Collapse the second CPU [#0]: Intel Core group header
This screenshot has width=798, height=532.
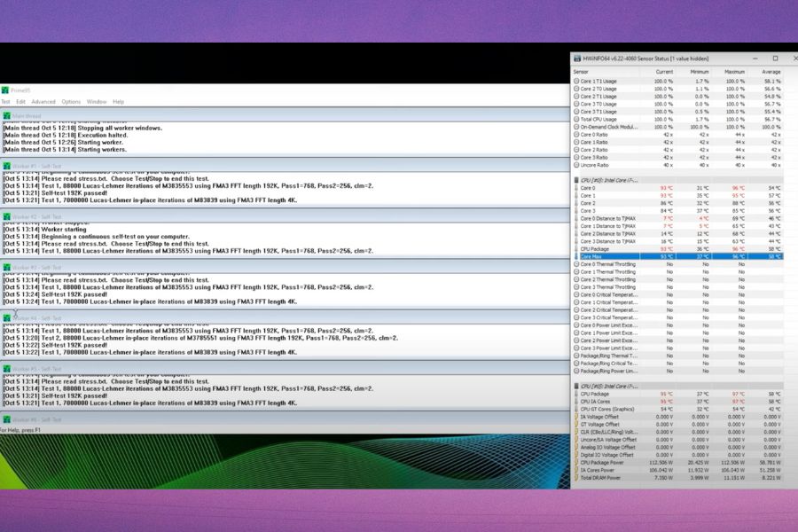678,387
